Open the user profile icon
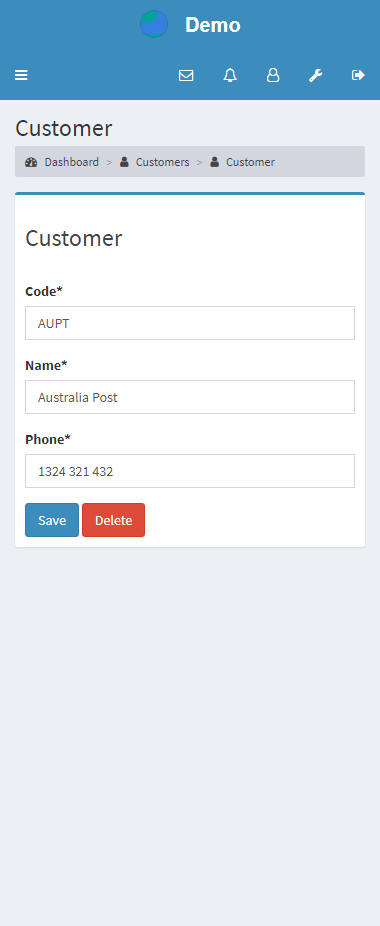Screen dimensions: 380x926 272,75
